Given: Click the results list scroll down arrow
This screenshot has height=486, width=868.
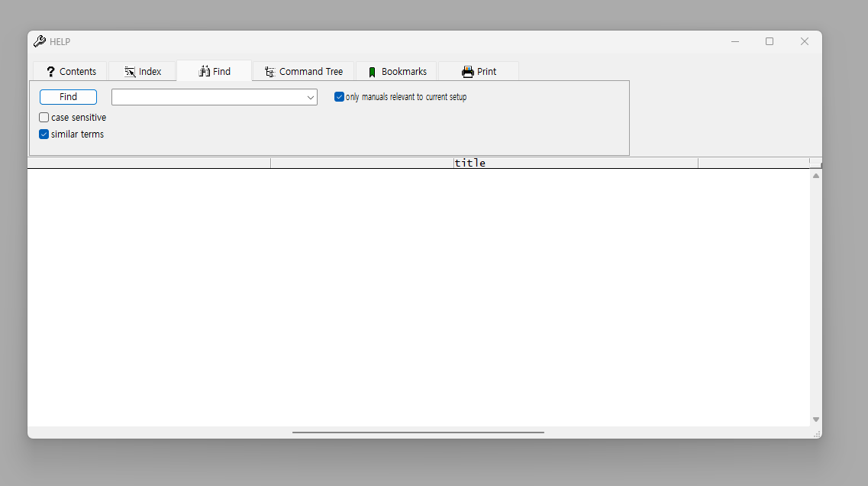Looking at the screenshot, I should tap(816, 420).
